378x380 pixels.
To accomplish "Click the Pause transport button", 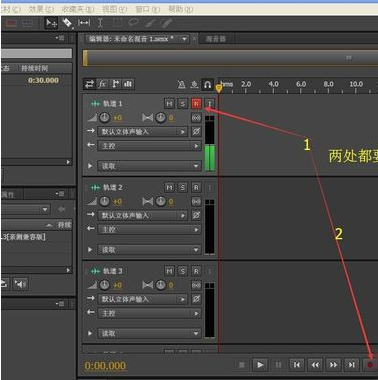I will pyautogui.click(x=278, y=365).
